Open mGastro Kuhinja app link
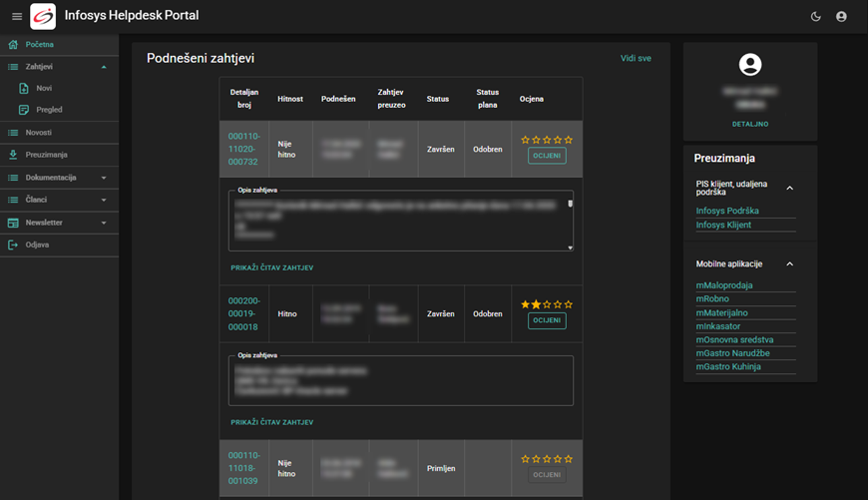This screenshot has width=868, height=500. pyautogui.click(x=728, y=366)
